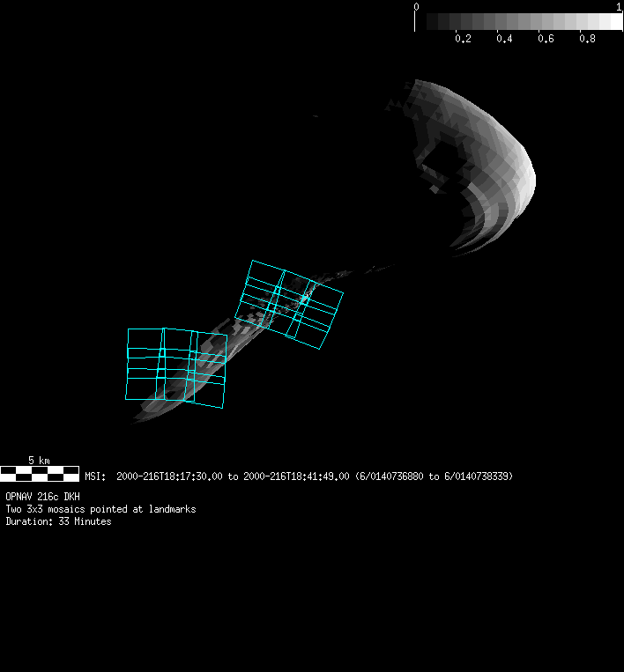
Task: Click the white end of the grayscale bar
Action: click(613, 22)
